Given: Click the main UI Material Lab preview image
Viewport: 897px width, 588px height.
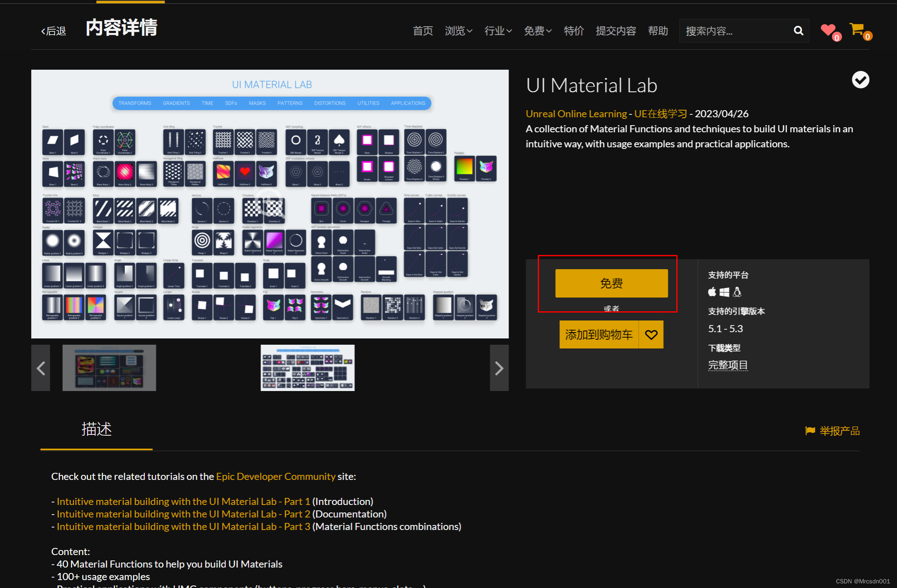Looking at the screenshot, I should pos(270,204).
